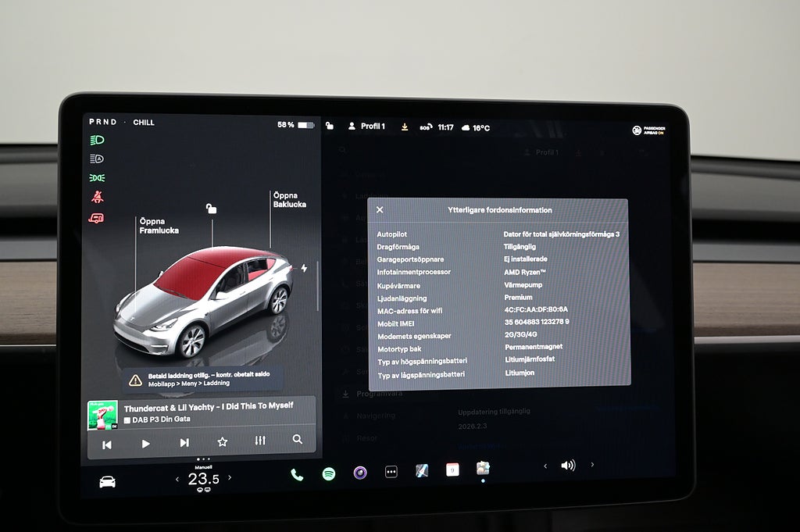Open the calendar app icon

452,470
